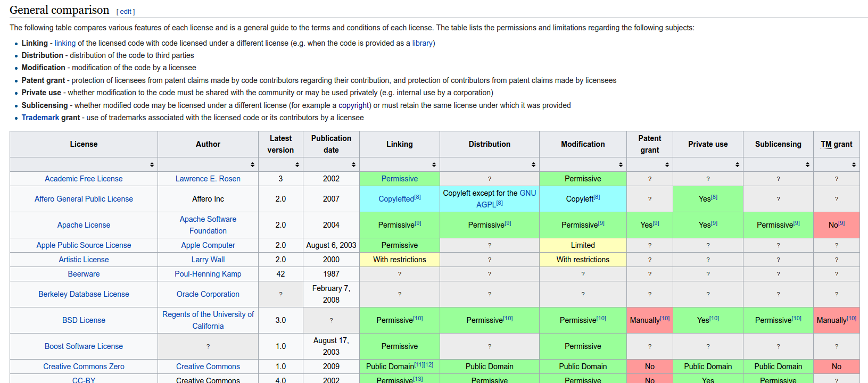Click the Publication date column header
This screenshot has height=383, width=868.
click(331, 144)
